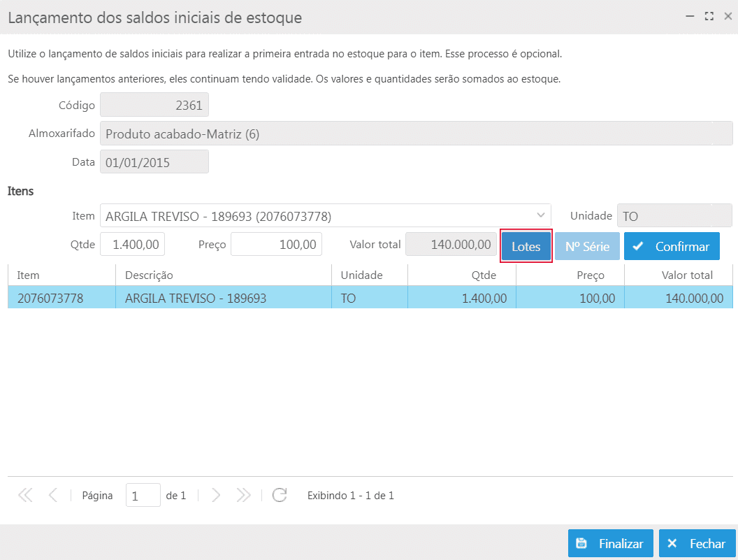Image resolution: width=738 pixels, height=560 pixels.
Task: Go to previous page arrow
Action: 53,496
